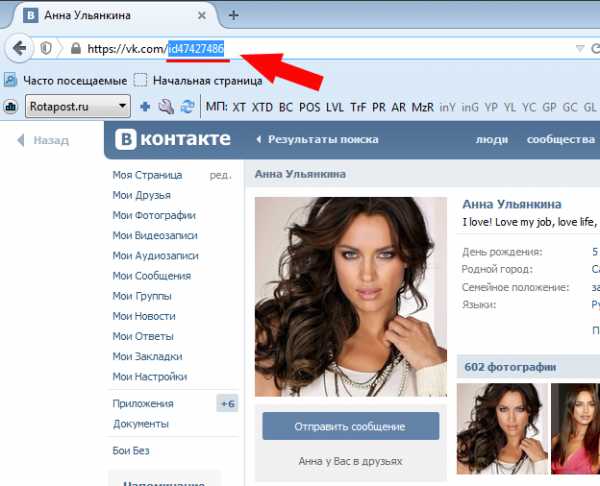Open Начальная страница bookmark

tap(198, 81)
